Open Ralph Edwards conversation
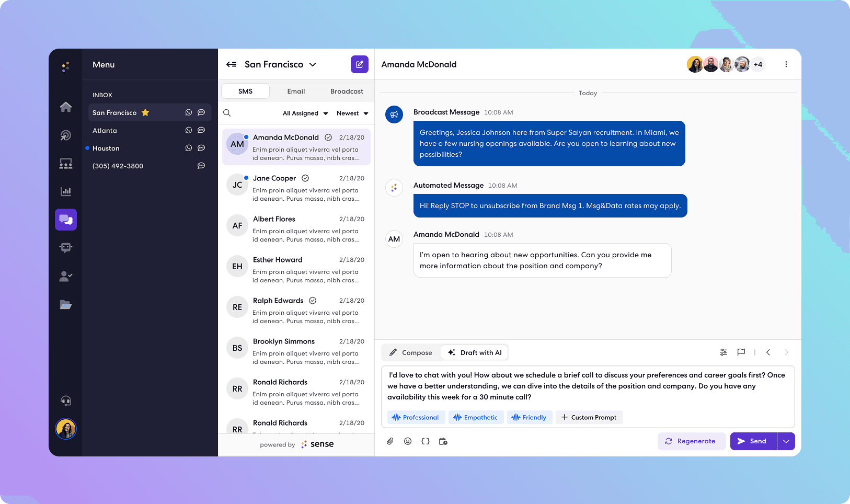Screen dimensions: 850x504 point(296,310)
